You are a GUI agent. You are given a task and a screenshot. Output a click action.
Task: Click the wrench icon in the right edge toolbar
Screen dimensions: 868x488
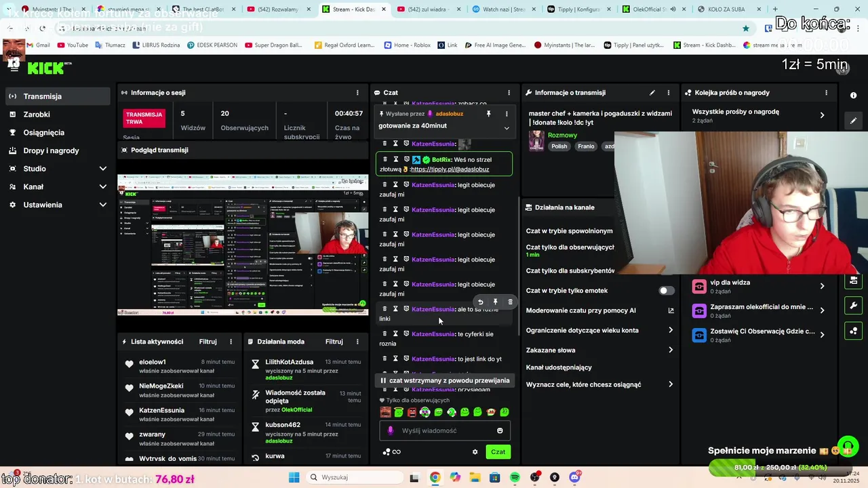(853, 306)
